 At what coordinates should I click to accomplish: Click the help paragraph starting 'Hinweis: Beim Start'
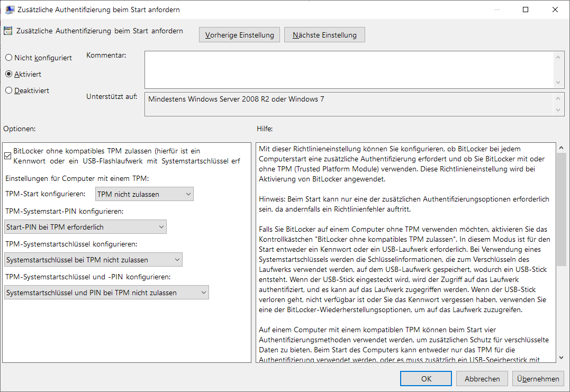[x=404, y=204]
